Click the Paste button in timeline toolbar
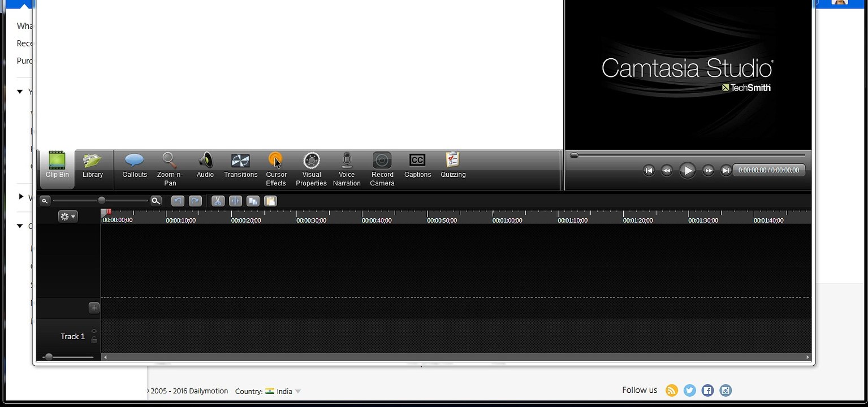Viewport: 868px width, 407px height. tap(270, 201)
